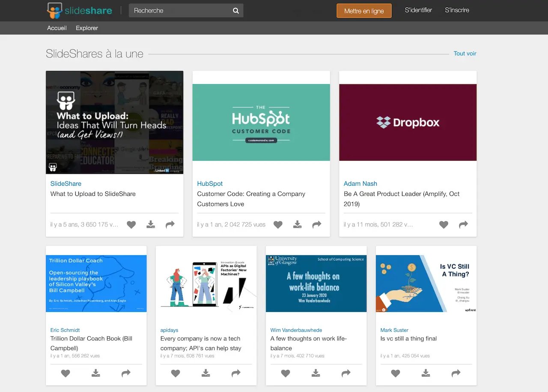Open the SlideShare author link
The width and height of the screenshot is (548, 392).
(x=66, y=184)
